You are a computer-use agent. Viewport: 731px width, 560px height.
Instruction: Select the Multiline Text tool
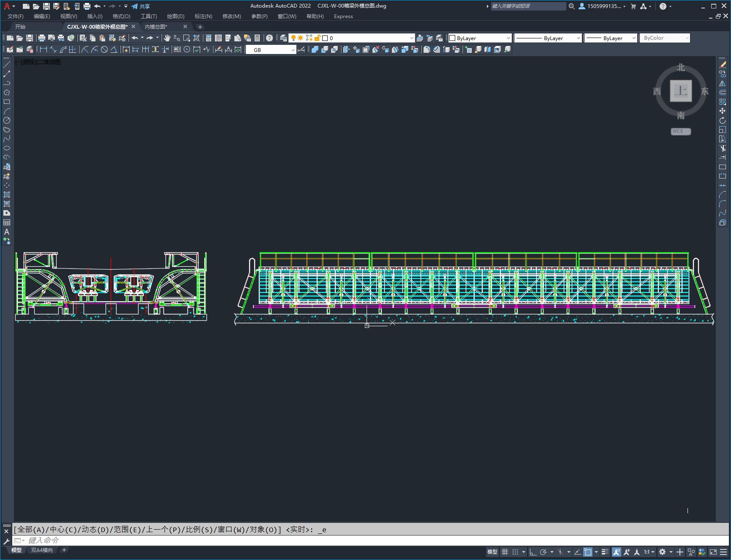pyautogui.click(x=7, y=232)
